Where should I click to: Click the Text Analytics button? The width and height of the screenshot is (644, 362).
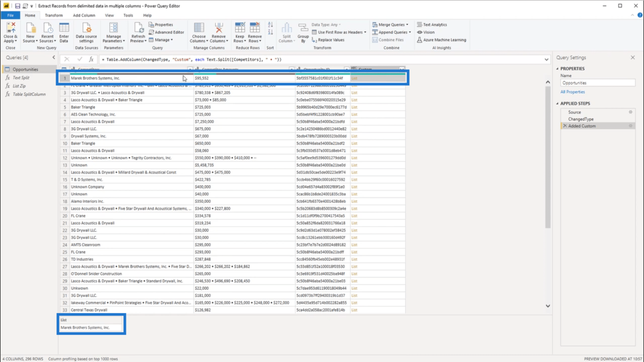click(432, 25)
